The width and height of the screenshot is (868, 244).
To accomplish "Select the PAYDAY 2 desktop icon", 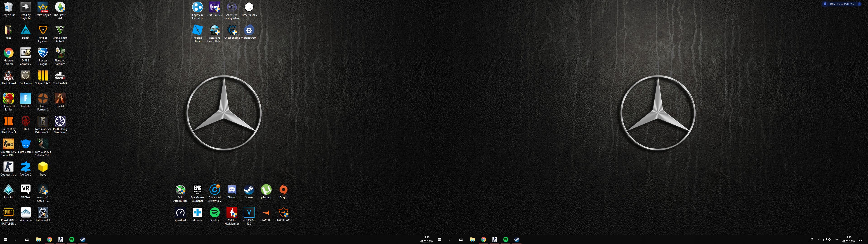I will click(x=26, y=169).
